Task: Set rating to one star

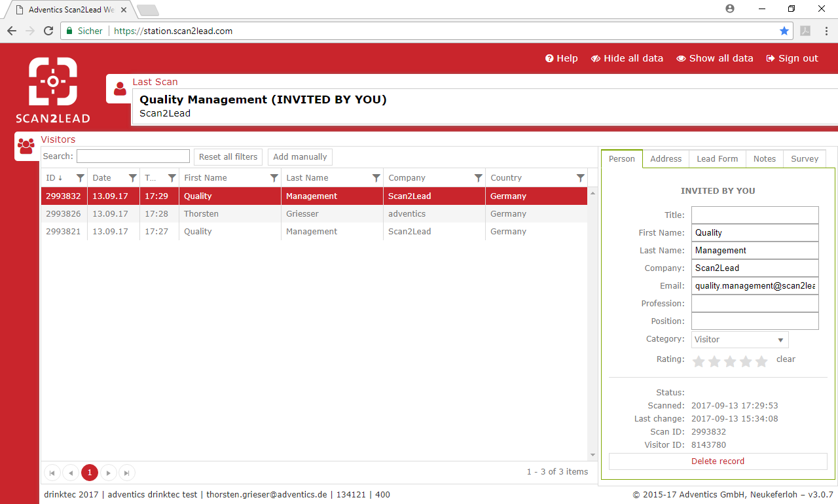Action: [699, 361]
